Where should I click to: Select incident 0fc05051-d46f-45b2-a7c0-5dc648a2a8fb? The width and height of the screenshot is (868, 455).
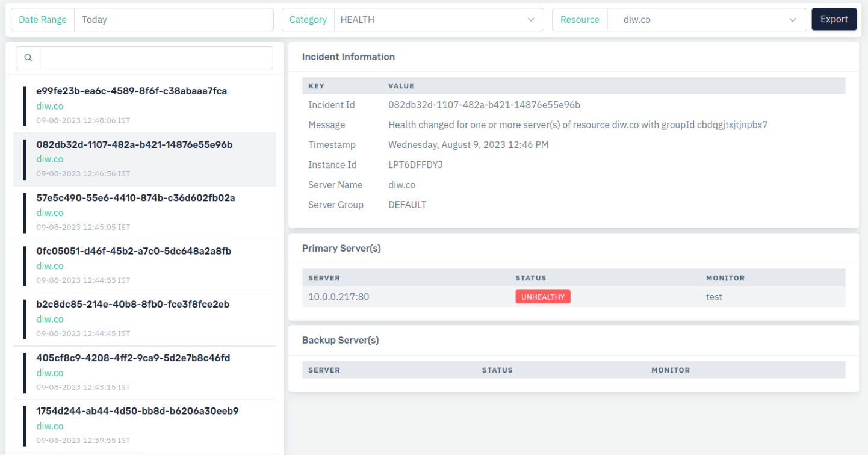tap(134, 251)
